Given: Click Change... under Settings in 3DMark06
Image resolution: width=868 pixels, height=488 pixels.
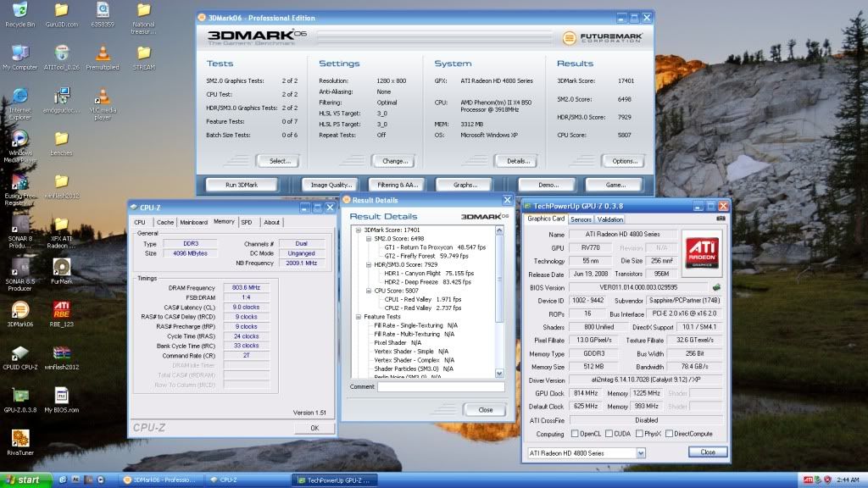Looking at the screenshot, I should [x=395, y=161].
